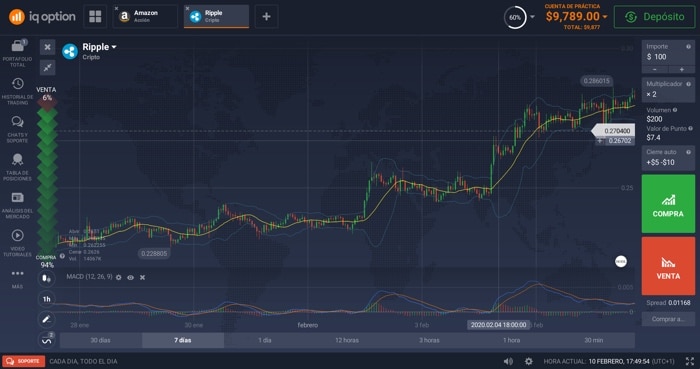Screen dimensions: 700x369
Task: Click the info icon next to Multiplicador
Action: (x=688, y=84)
